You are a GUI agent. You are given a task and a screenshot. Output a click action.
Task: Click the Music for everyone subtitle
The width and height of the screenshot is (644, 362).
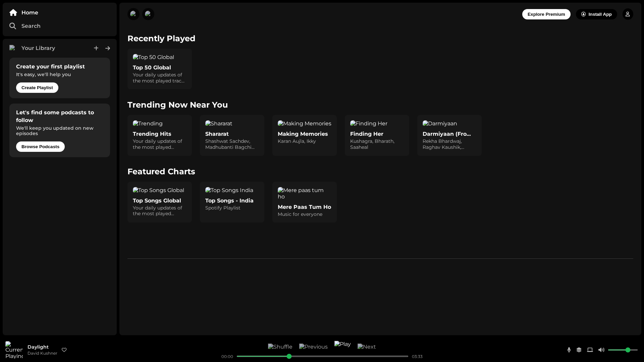(x=300, y=214)
